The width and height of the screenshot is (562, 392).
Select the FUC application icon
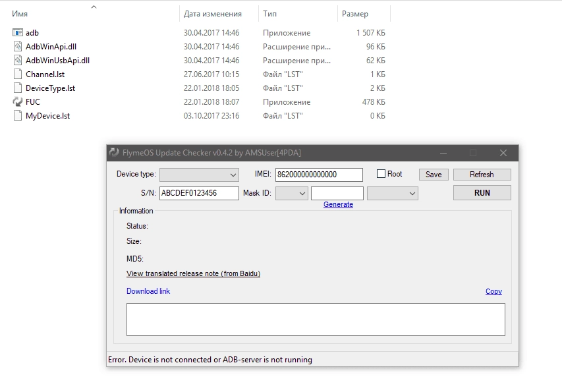[x=18, y=101]
